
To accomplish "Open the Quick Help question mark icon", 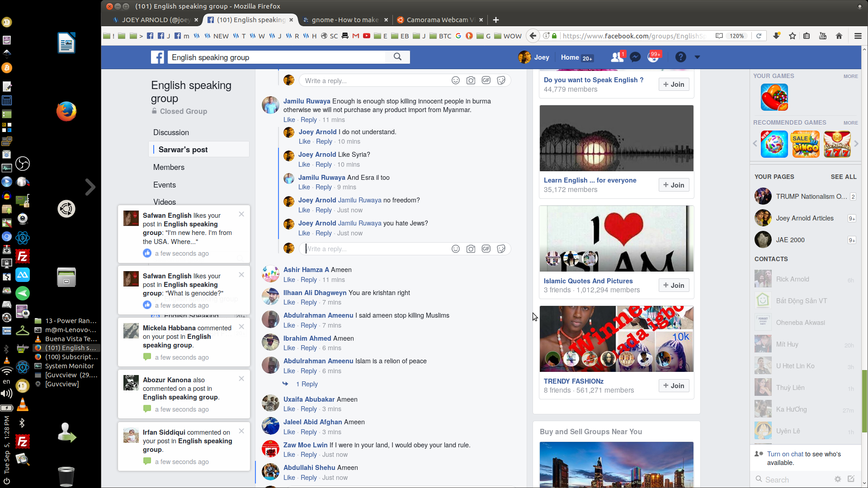I will tap(680, 57).
